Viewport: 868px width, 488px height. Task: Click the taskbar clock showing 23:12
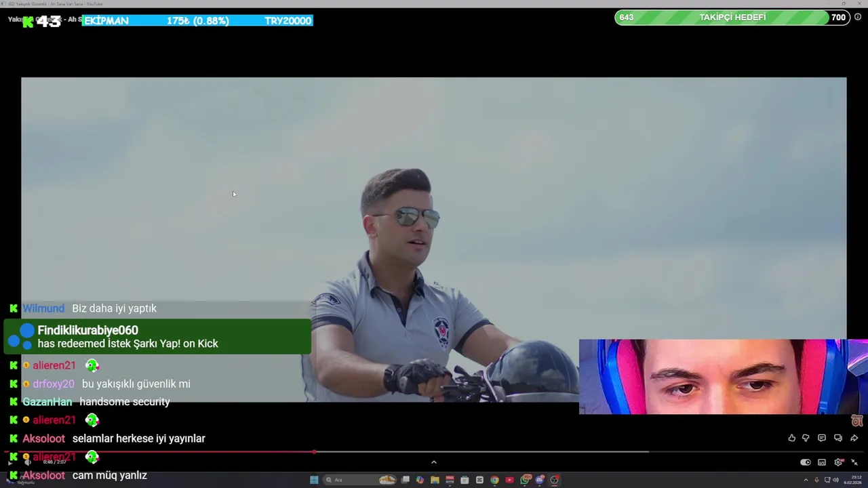[x=853, y=480]
